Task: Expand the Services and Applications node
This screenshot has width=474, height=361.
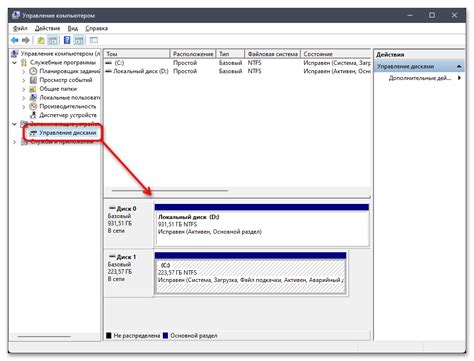Action: pyautogui.click(x=14, y=142)
